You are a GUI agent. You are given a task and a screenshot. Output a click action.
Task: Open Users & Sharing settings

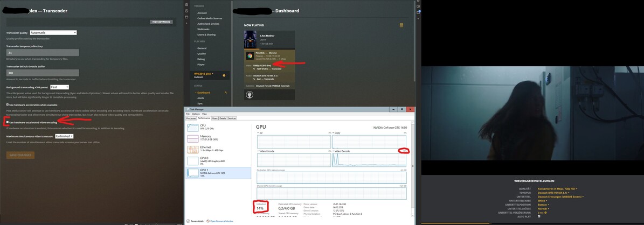tap(206, 34)
